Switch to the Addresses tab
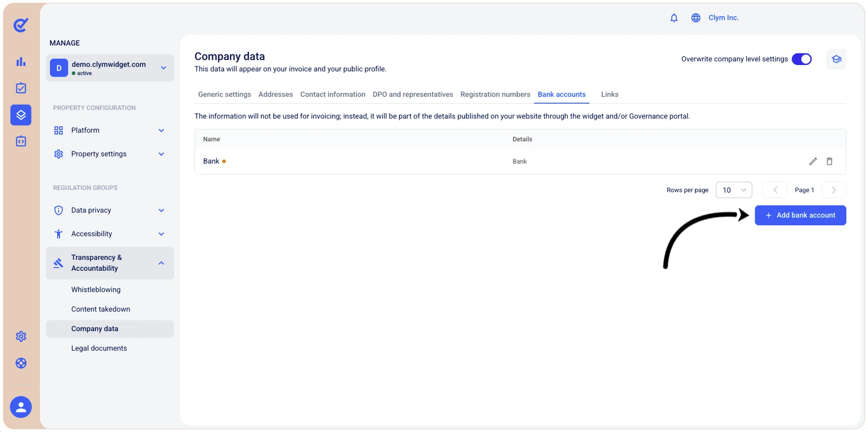The height and width of the screenshot is (432, 868). click(x=275, y=95)
